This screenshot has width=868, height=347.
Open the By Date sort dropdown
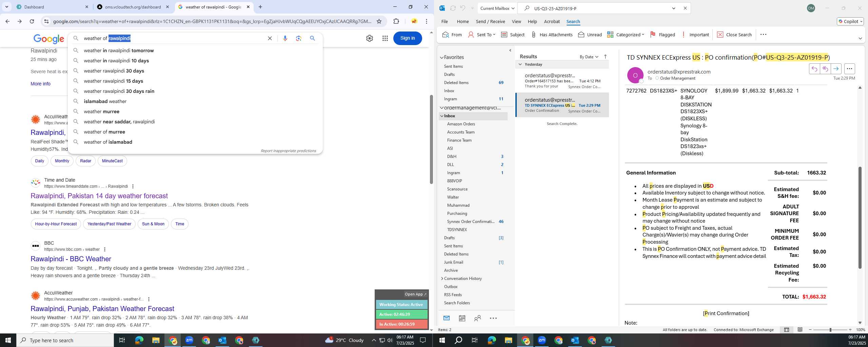pyautogui.click(x=589, y=57)
